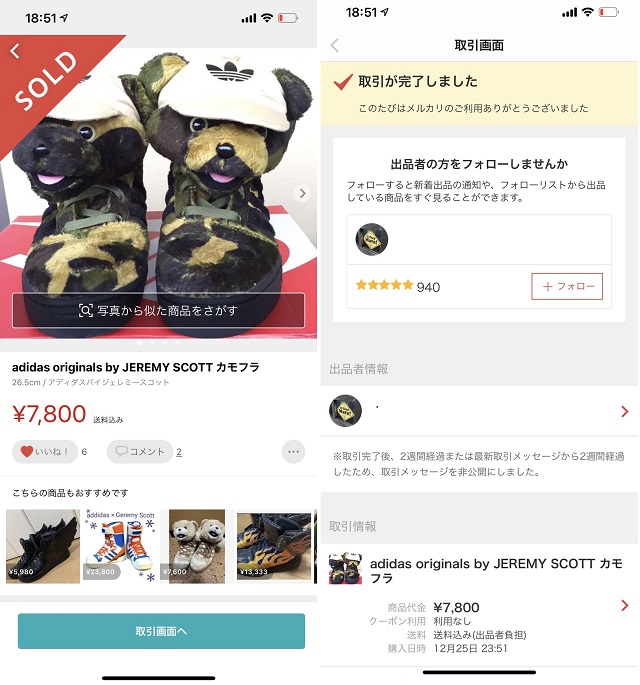The width and height of the screenshot is (640, 685).
Task: Open the コメント comment button
Action: (140, 451)
